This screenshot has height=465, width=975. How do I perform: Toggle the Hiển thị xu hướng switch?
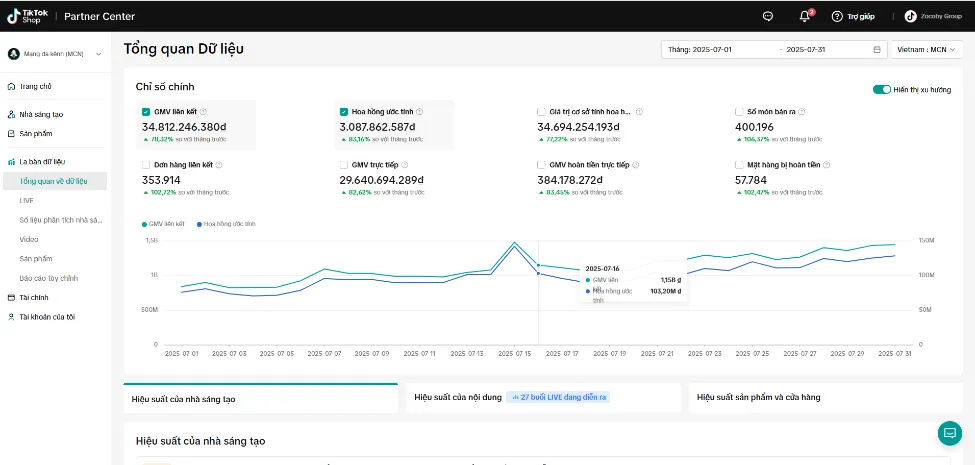coord(881,89)
